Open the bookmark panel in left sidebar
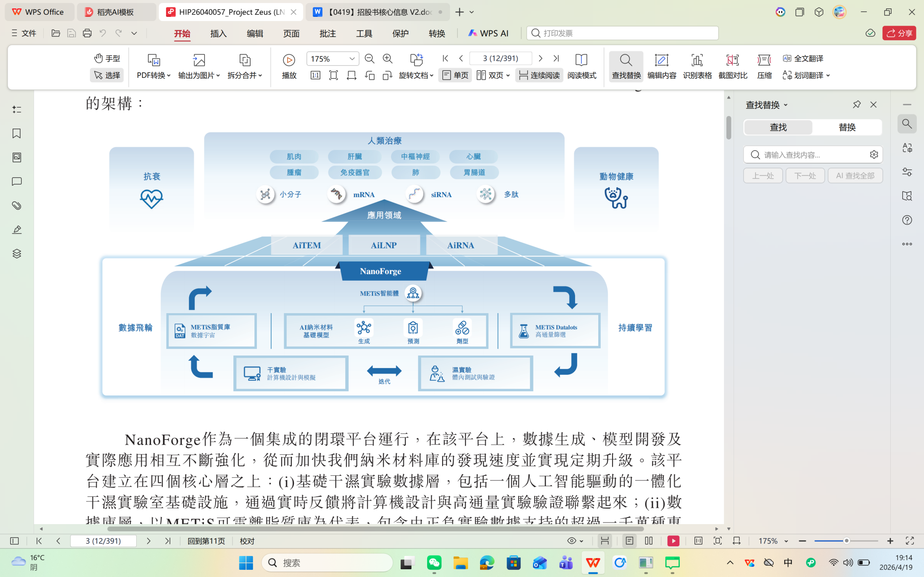 pyautogui.click(x=16, y=133)
